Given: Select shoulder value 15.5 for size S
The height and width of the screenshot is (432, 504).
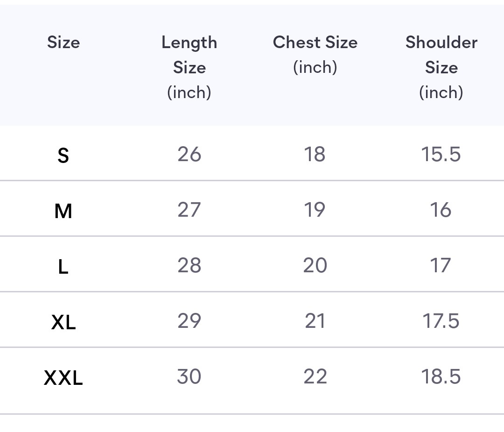Looking at the screenshot, I should point(441,154).
